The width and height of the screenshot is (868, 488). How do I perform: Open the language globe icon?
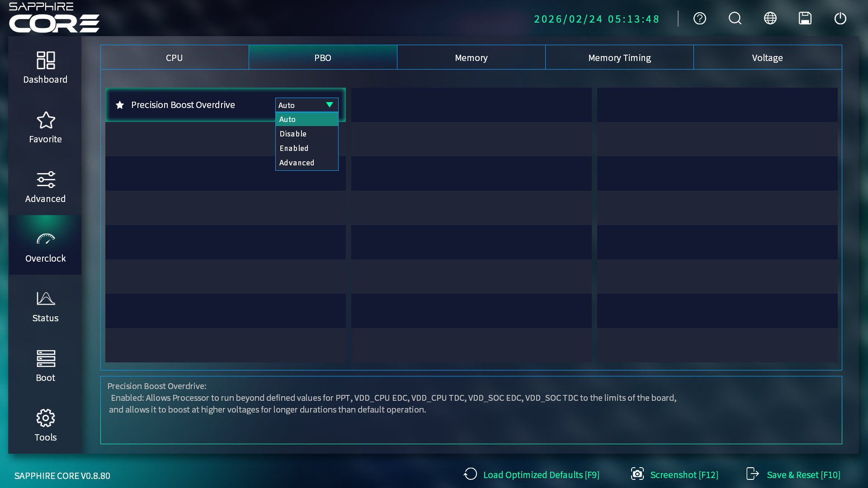(x=770, y=19)
